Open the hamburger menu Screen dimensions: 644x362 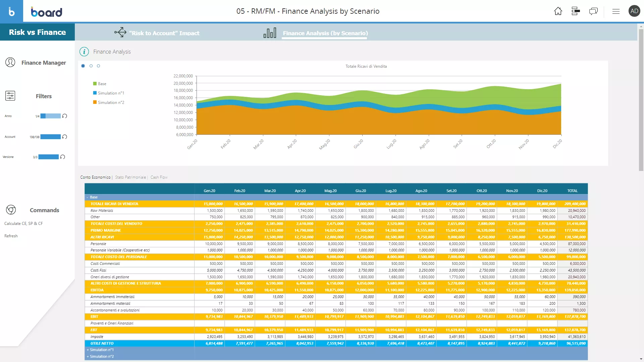point(616,11)
